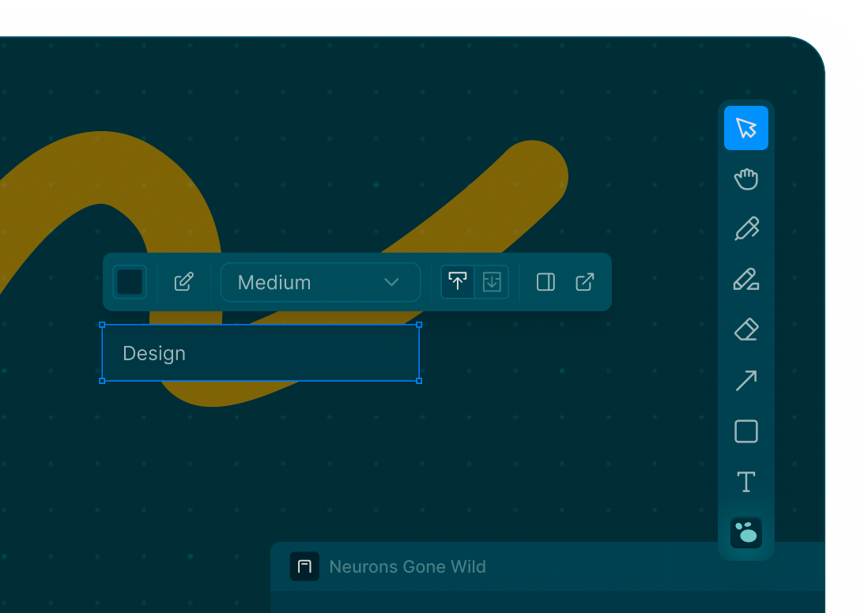This screenshot has width=868, height=613.
Task: Select the Arrow connector tool
Action: (745, 381)
